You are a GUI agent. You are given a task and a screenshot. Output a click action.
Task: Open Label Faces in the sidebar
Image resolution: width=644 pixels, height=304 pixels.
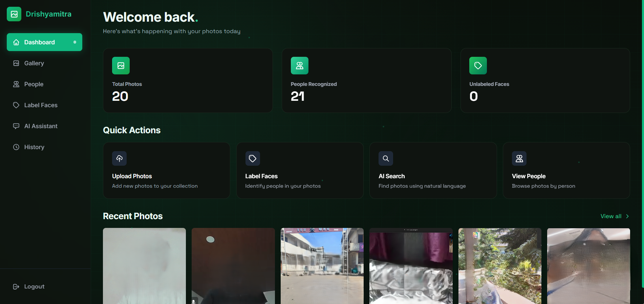click(41, 105)
